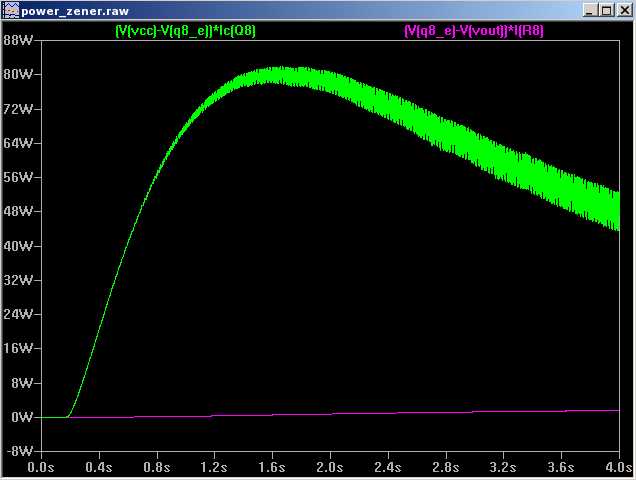Viewport: 636px width, 480px height.
Task: Click the 64W vertical axis label
Action: click(18, 143)
